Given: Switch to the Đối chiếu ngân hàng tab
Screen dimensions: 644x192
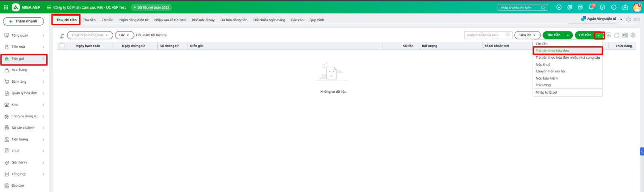Looking at the screenshot, I should coord(269,20).
